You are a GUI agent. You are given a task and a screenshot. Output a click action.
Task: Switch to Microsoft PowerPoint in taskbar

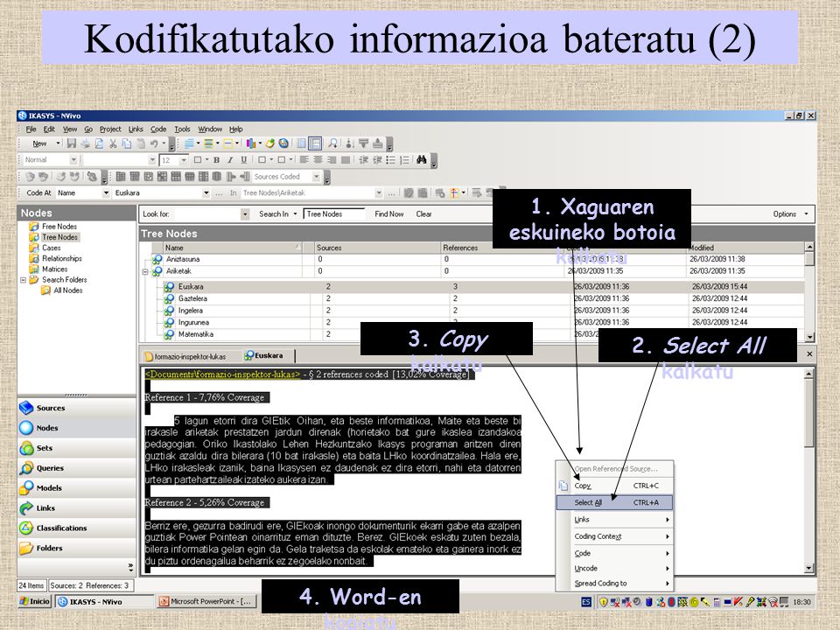206,602
